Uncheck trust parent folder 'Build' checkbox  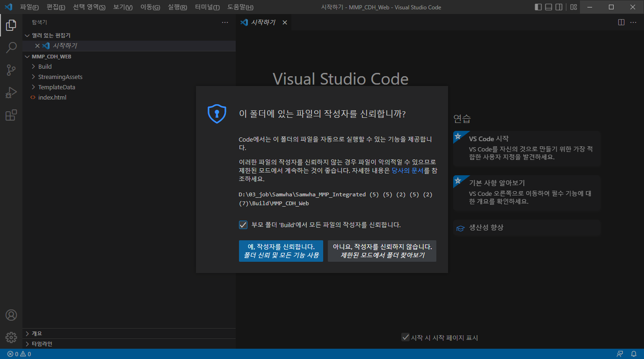(x=243, y=225)
